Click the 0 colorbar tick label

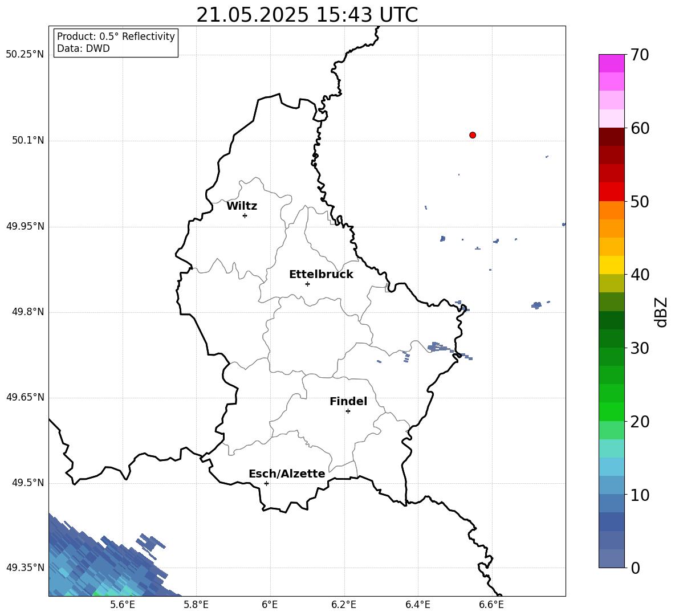(x=635, y=568)
